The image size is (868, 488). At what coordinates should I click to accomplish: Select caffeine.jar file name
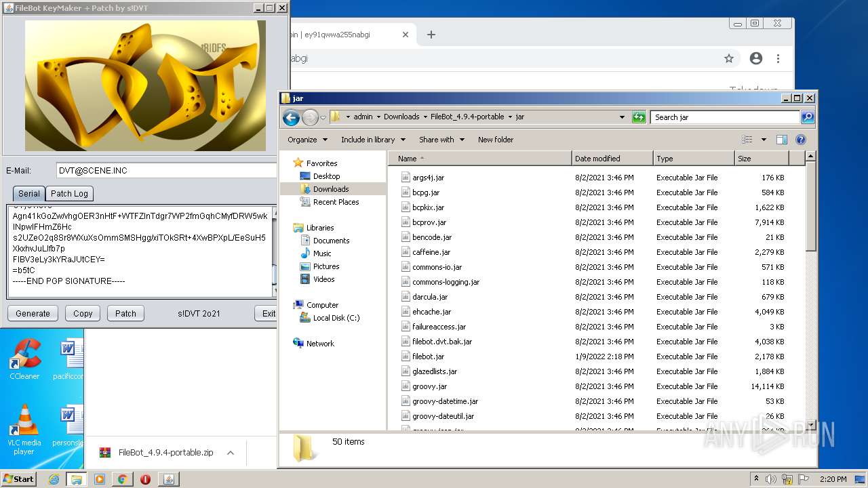pyautogui.click(x=431, y=252)
